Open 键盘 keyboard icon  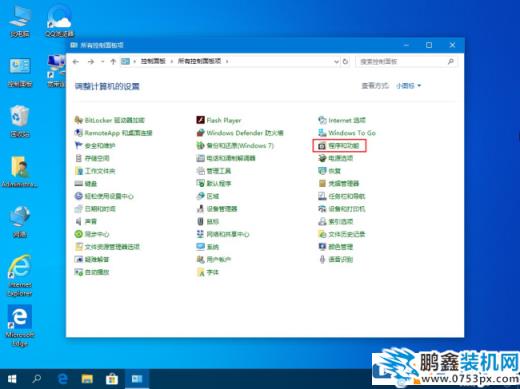pyautogui.click(x=79, y=183)
